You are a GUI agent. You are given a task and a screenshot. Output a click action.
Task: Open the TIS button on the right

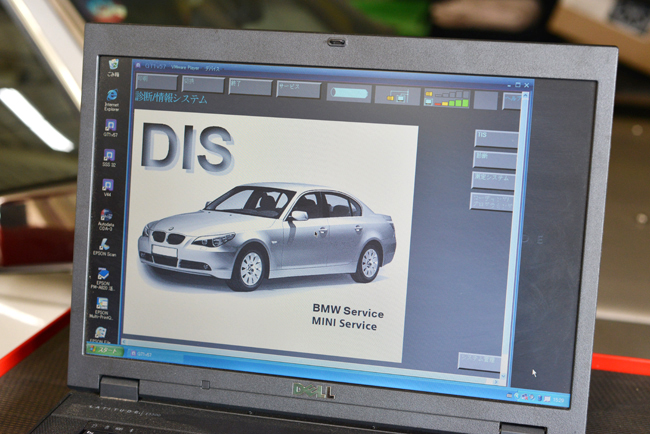click(496, 140)
